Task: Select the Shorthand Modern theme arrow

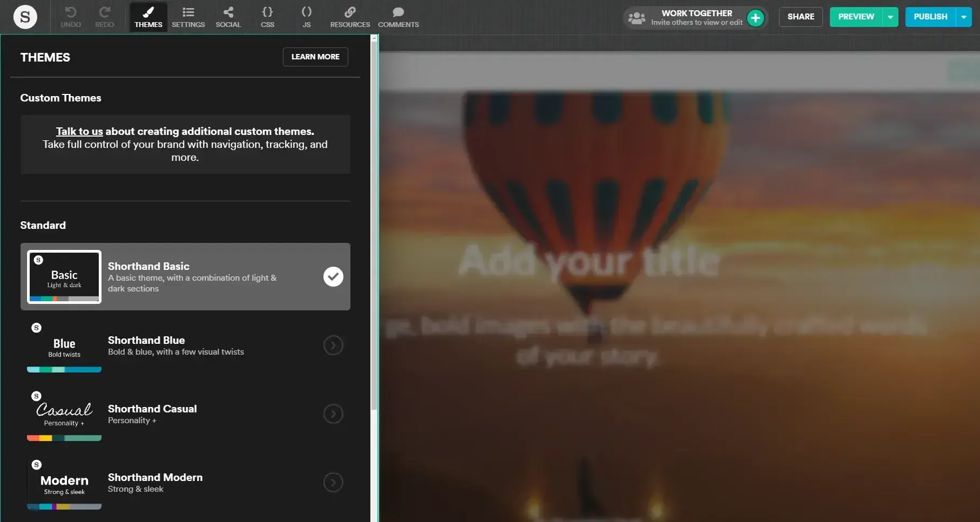Action: 333,482
